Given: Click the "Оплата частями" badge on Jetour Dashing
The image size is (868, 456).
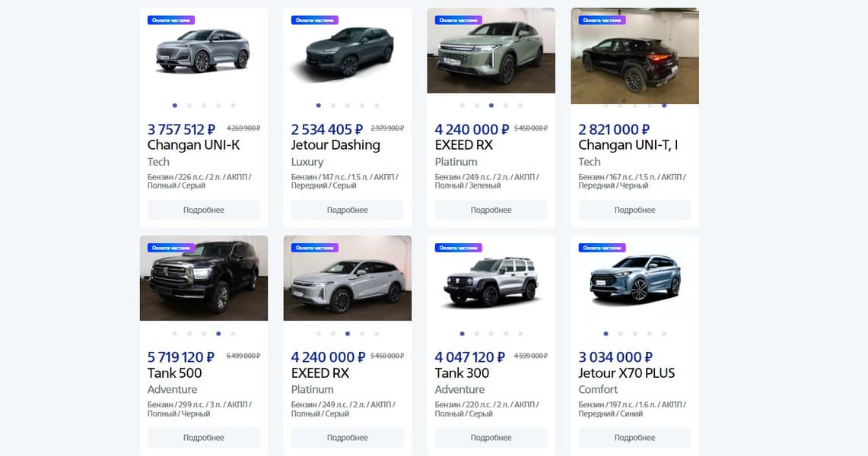Looking at the screenshot, I should tap(315, 21).
